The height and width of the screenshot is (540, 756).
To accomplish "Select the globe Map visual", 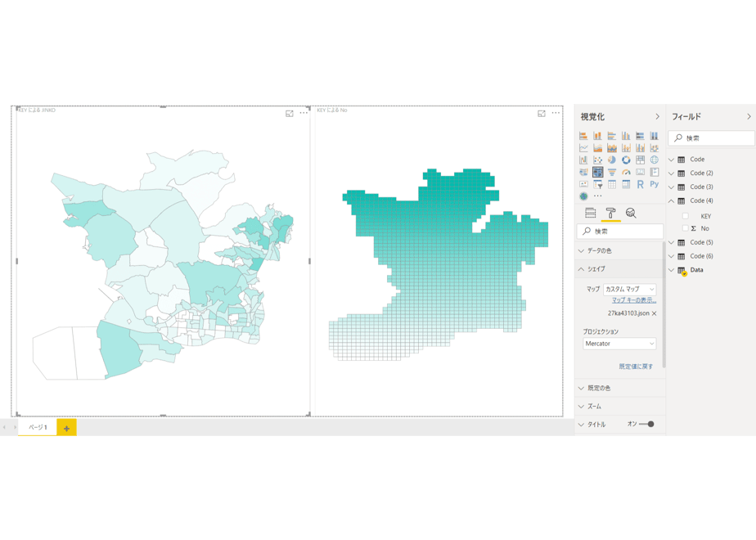I will click(x=655, y=160).
